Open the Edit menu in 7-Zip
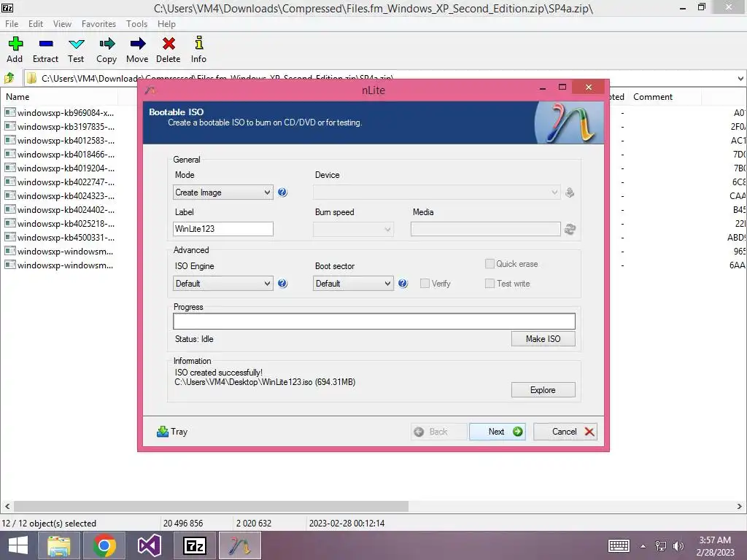Viewport: 747px width, 560px height. [x=36, y=24]
